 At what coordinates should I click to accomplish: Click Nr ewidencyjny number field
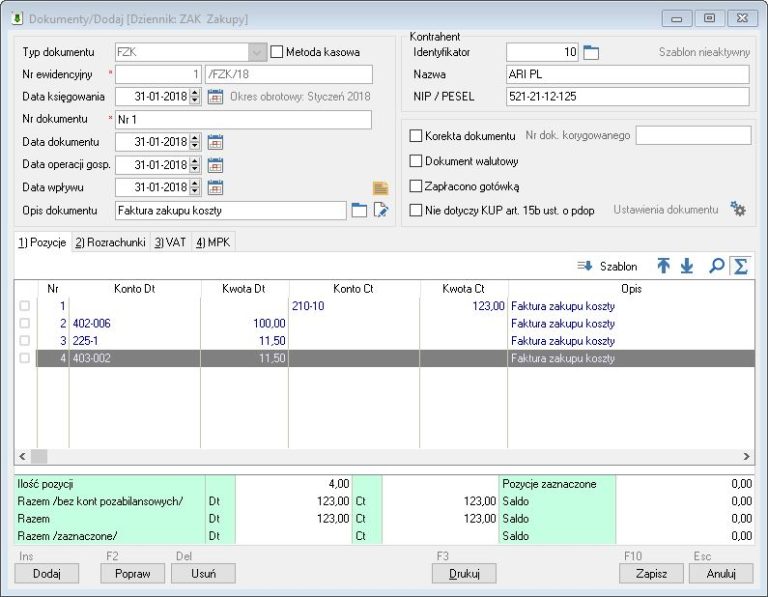coord(159,74)
